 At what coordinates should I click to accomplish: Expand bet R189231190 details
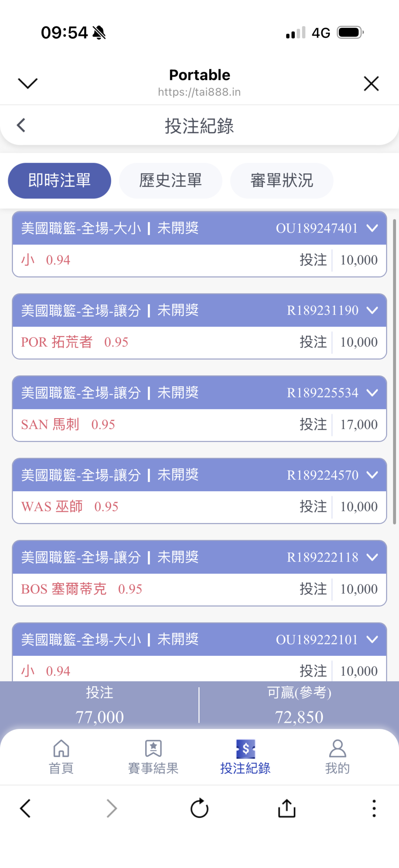pyautogui.click(x=372, y=310)
